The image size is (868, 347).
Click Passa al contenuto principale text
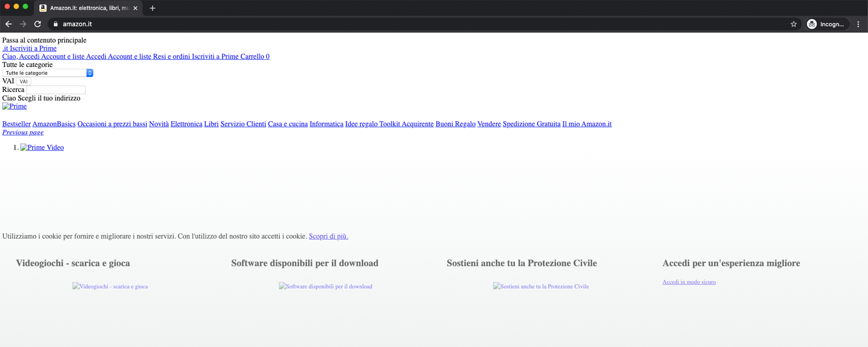(44, 40)
